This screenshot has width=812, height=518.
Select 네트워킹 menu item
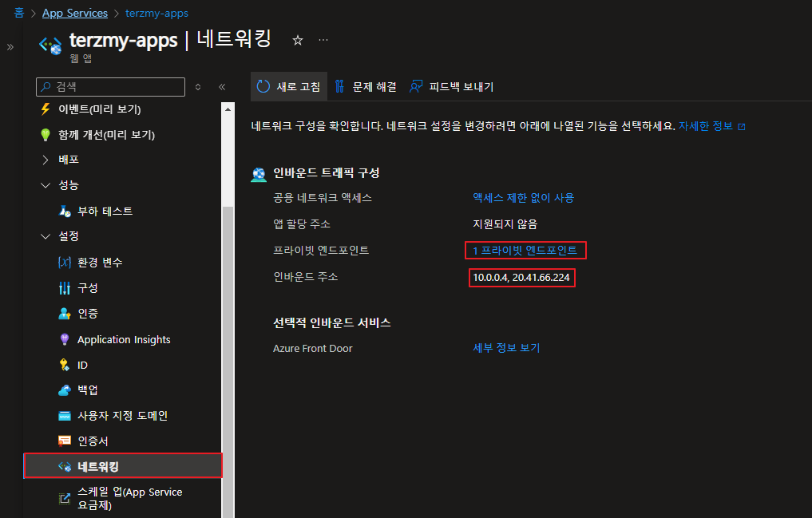123,466
